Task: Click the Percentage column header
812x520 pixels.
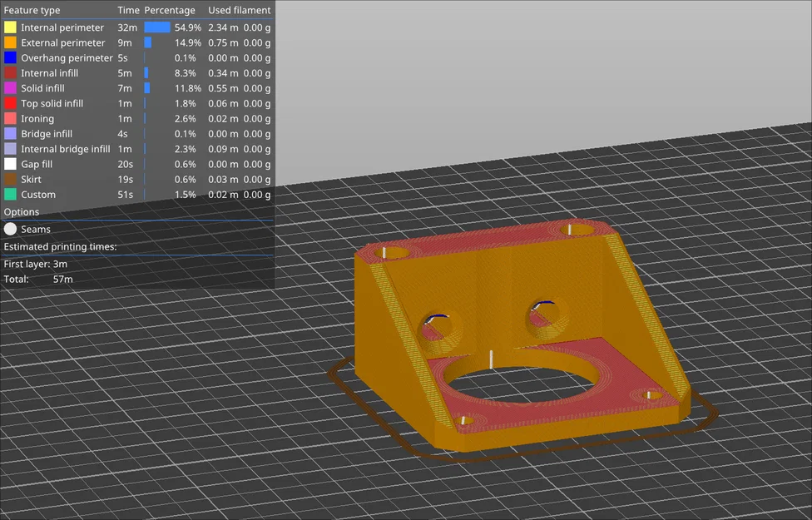Action: [170, 10]
